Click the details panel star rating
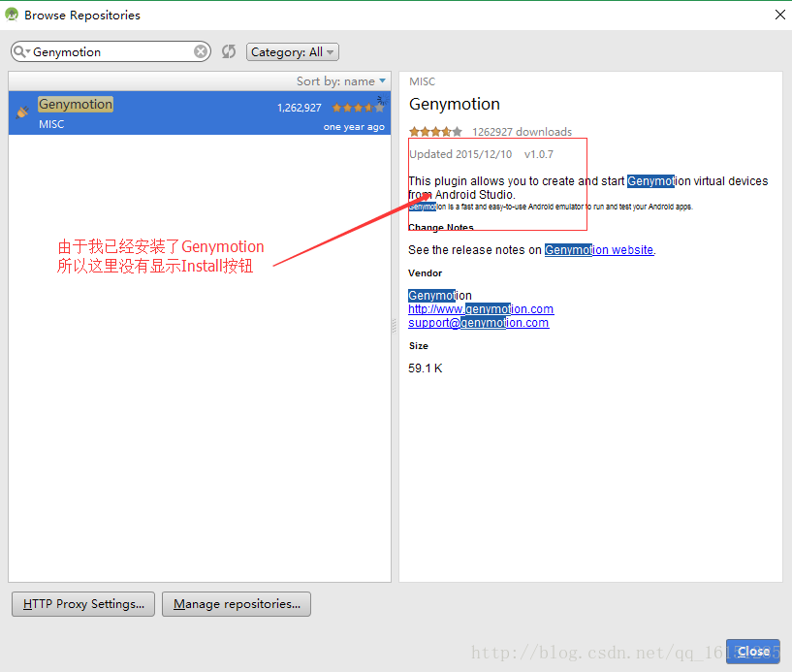Image resolution: width=792 pixels, height=672 pixels. coord(435,132)
